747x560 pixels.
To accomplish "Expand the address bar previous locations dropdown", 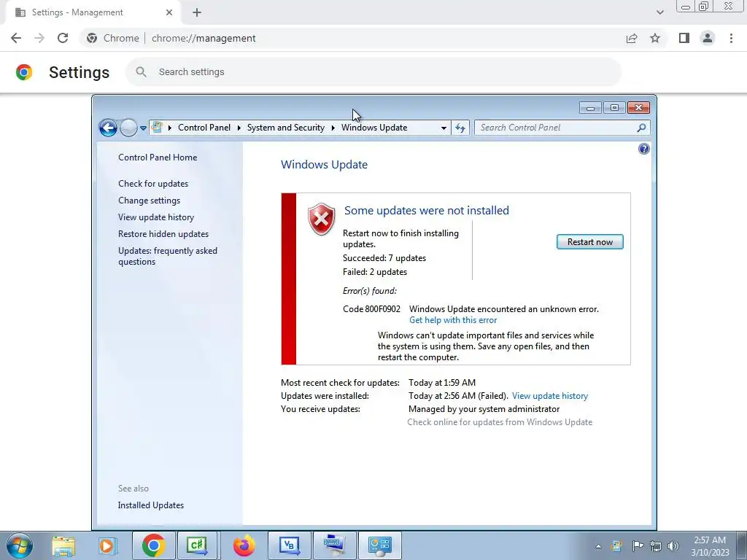I will coord(444,128).
